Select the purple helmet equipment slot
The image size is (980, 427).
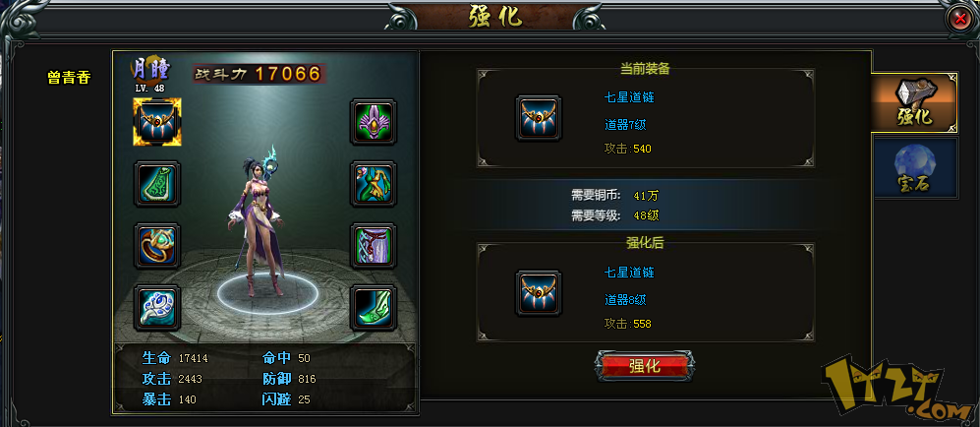pyautogui.click(x=374, y=122)
